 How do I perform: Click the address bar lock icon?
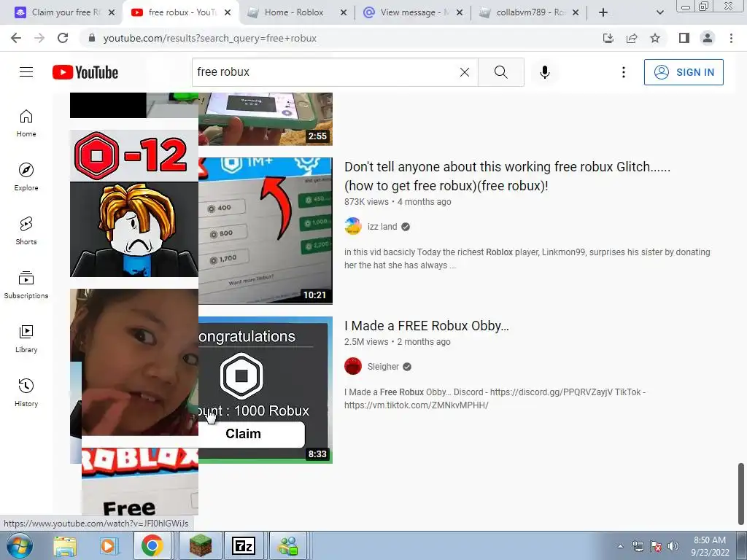coord(92,38)
